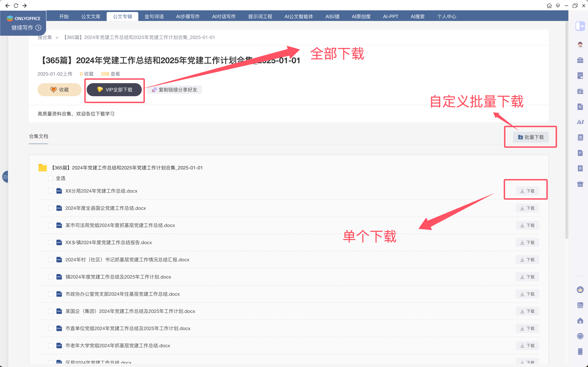Open file 市直单位党组2024年党建工作总结及2025年工作计划.docx
The width and height of the screenshot is (588, 367).
pos(128,328)
